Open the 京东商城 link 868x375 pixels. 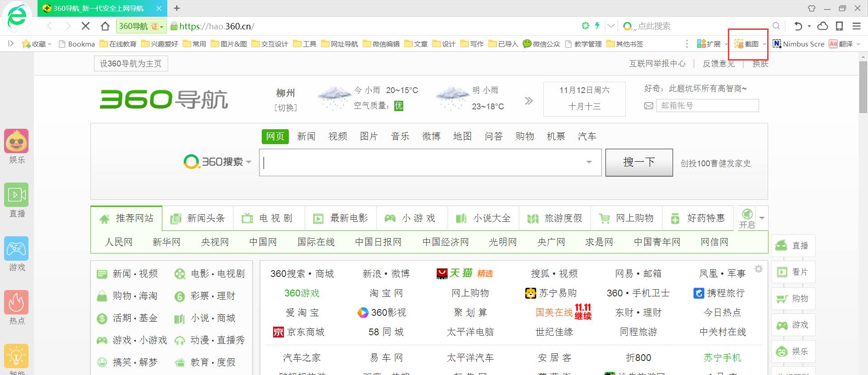(298, 332)
